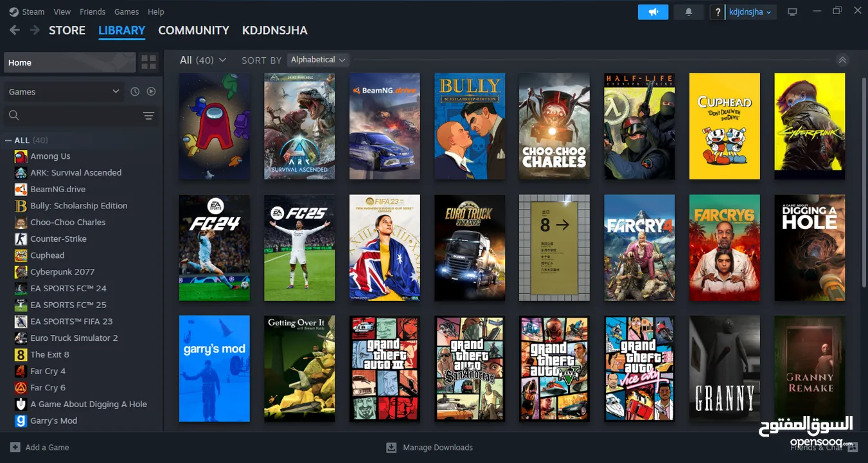Open the Games filter dropdown

tap(63, 92)
